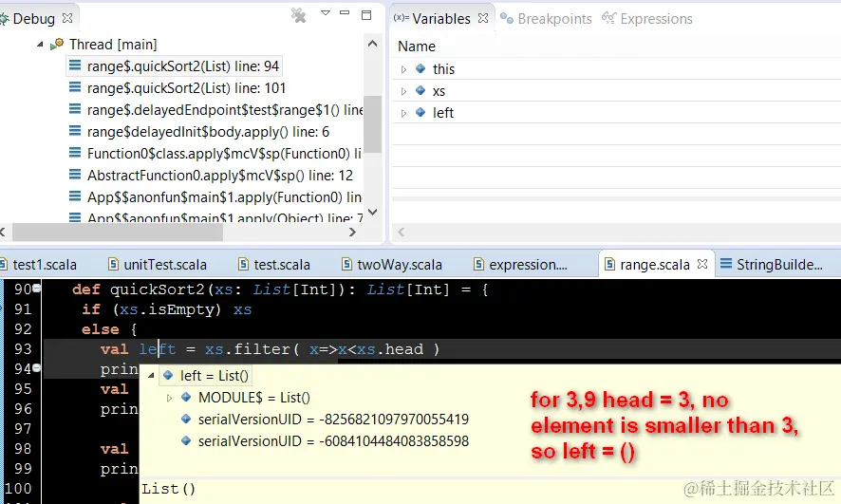Click stack frame icon beside quickSort2 line: 94
Viewport: 841px width, 504px height.
pyautogui.click(x=75, y=65)
